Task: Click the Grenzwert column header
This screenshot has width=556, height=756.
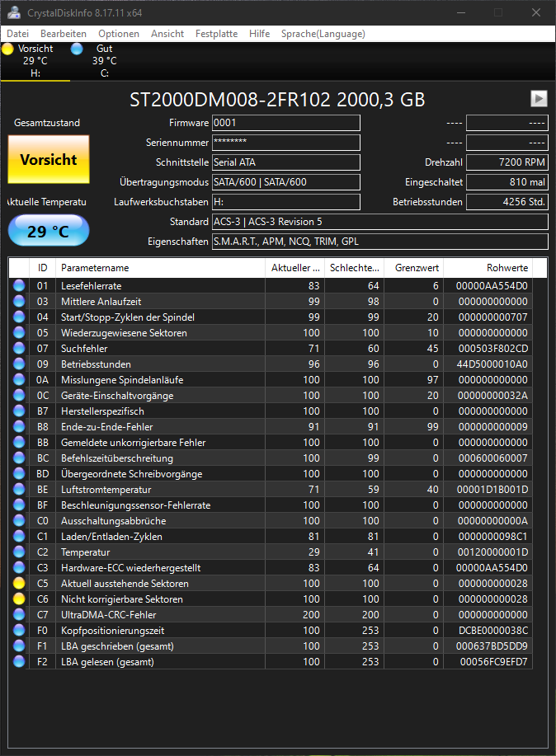Action: coord(414,268)
